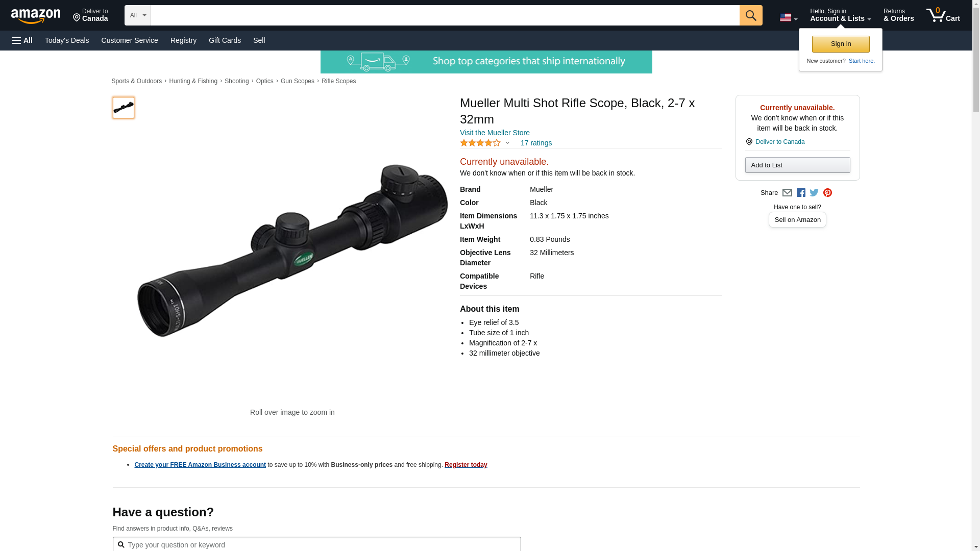Open Account & Lists menu

pos(840,15)
